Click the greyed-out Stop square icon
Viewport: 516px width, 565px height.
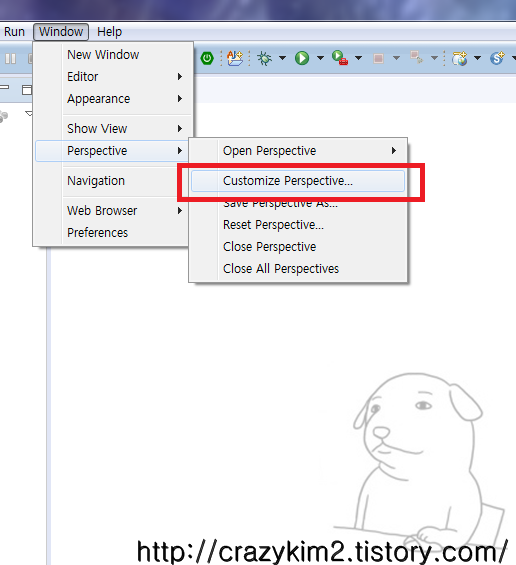coord(378,58)
